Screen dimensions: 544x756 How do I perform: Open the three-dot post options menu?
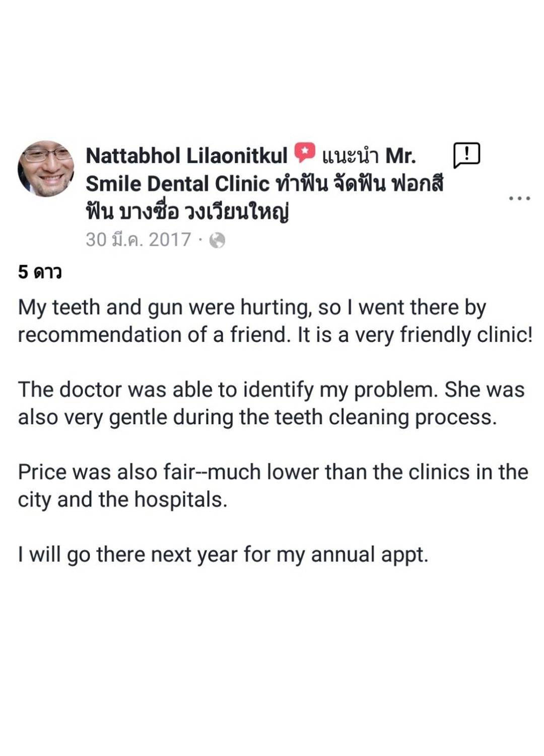click(519, 199)
